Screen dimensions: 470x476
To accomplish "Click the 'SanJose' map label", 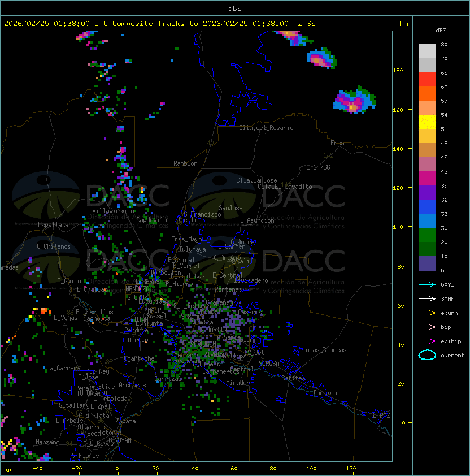I will [x=230, y=208].
